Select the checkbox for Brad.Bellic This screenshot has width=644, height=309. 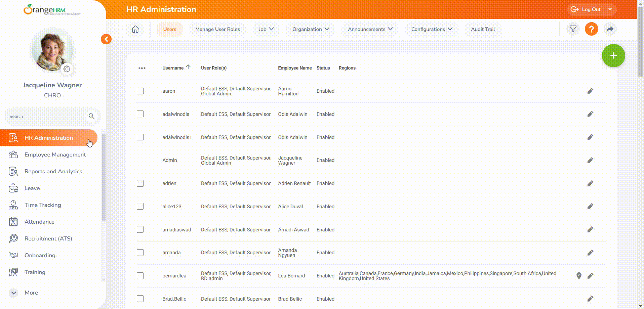click(140, 299)
